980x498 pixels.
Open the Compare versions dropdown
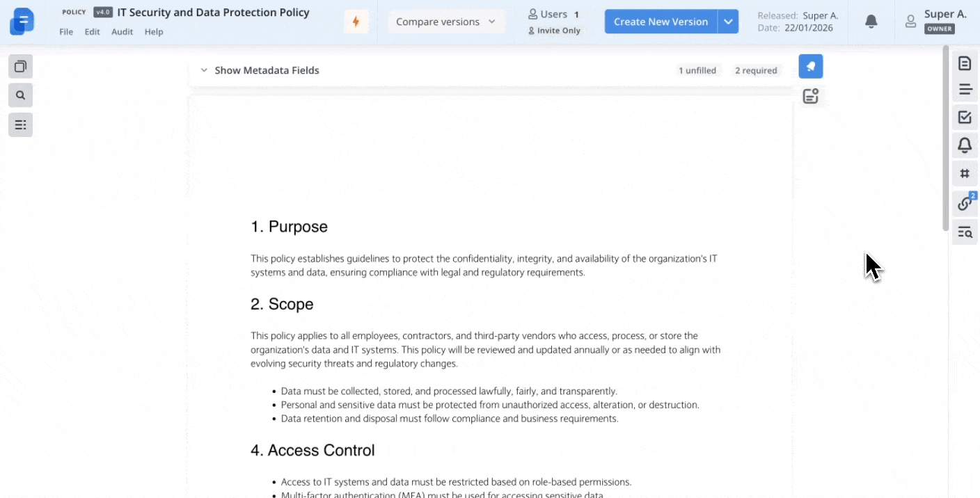[x=445, y=22]
